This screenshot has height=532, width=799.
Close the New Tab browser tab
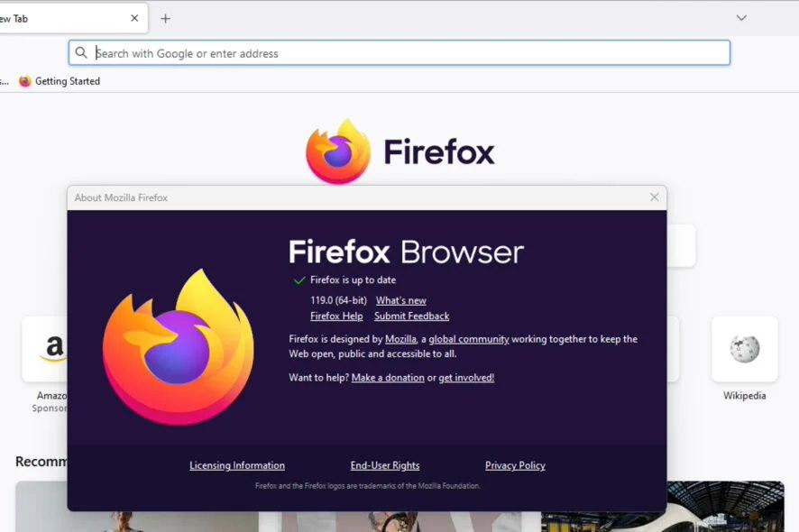click(x=134, y=18)
